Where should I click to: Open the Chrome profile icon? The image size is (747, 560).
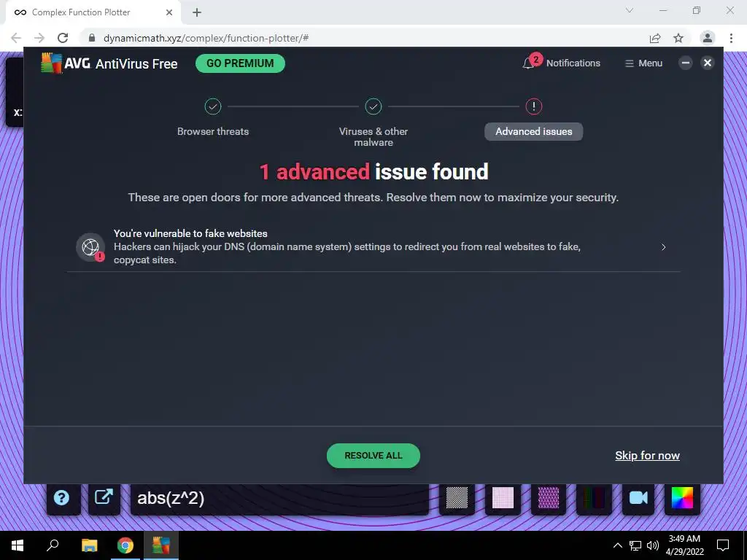pos(708,38)
